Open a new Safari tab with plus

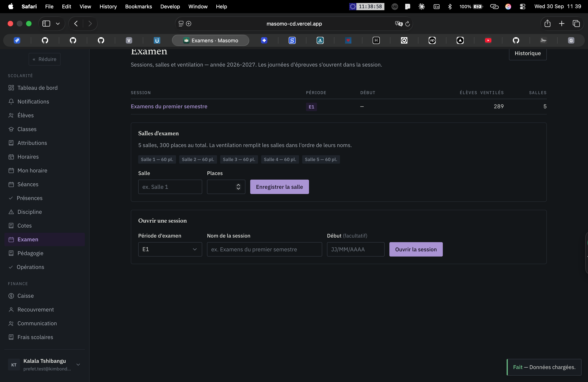pos(562,23)
